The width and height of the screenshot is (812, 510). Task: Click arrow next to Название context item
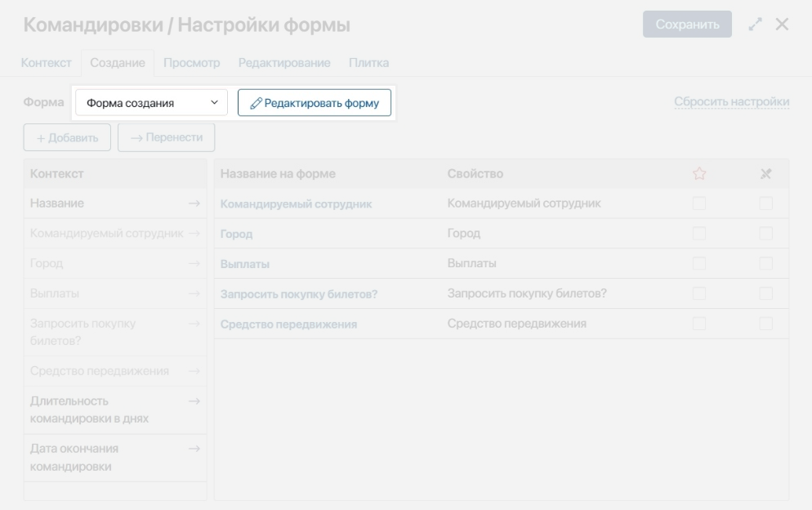click(x=194, y=204)
